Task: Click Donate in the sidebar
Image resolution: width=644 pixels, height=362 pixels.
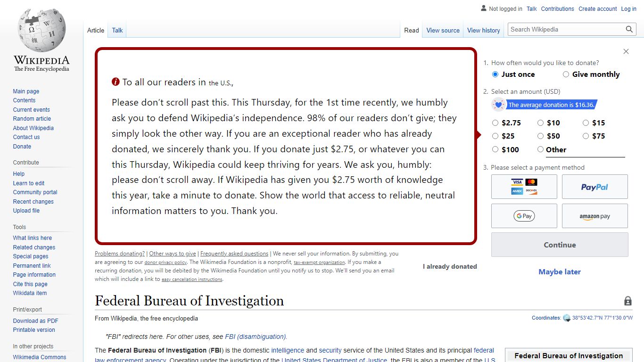Action: pyautogui.click(x=22, y=147)
